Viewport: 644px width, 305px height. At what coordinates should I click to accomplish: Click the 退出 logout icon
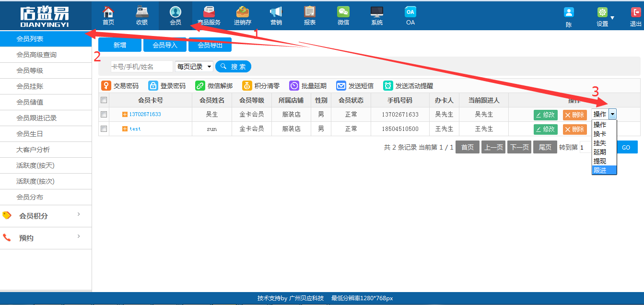636,12
